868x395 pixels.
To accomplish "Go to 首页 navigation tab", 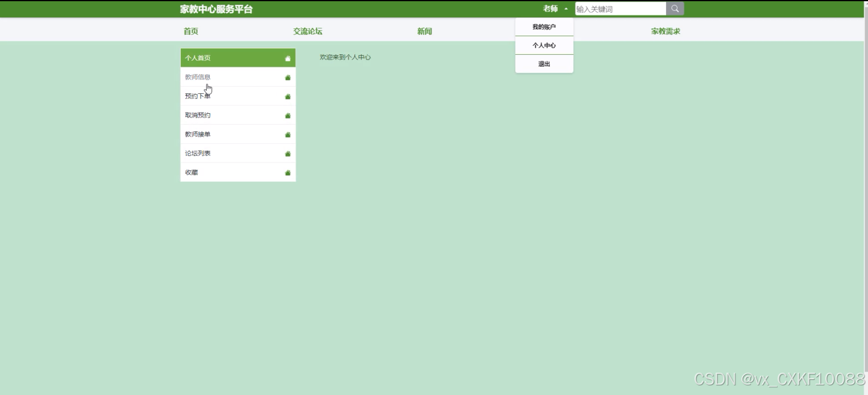I will pyautogui.click(x=191, y=31).
